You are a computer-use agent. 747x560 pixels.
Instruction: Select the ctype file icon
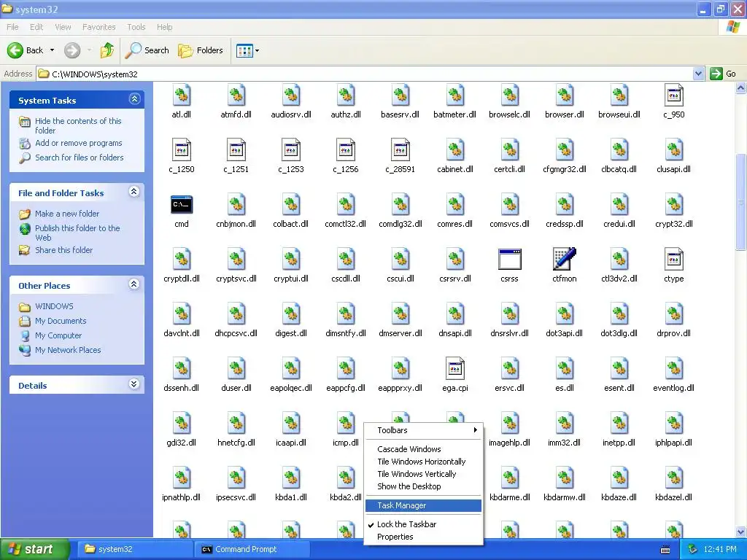[673, 260]
